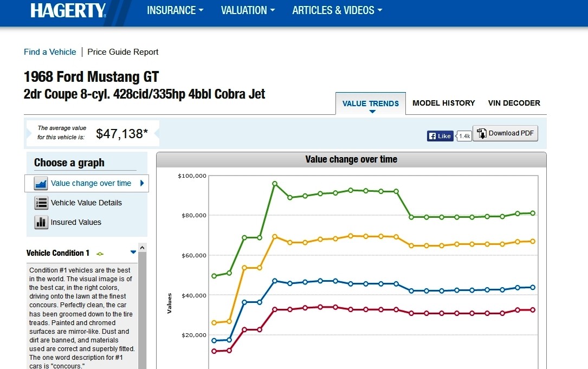Click the PDF document icon
588x369 pixels.
click(x=481, y=133)
